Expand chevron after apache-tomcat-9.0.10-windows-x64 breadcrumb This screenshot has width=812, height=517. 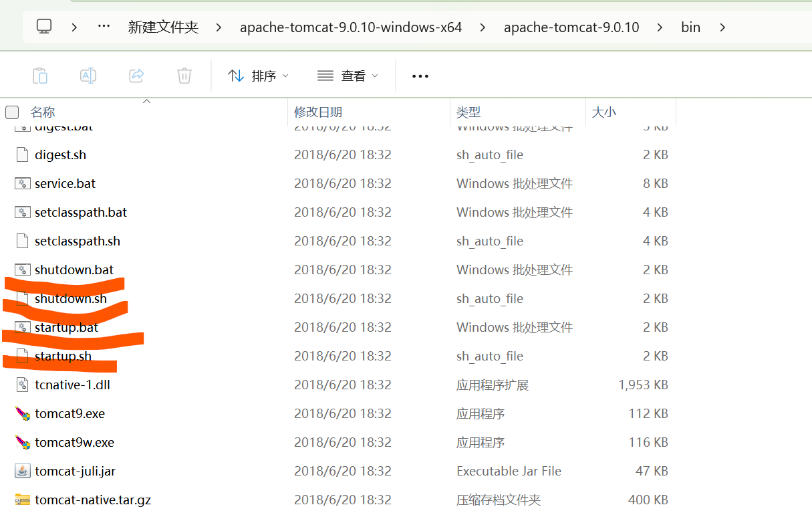tap(483, 27)
